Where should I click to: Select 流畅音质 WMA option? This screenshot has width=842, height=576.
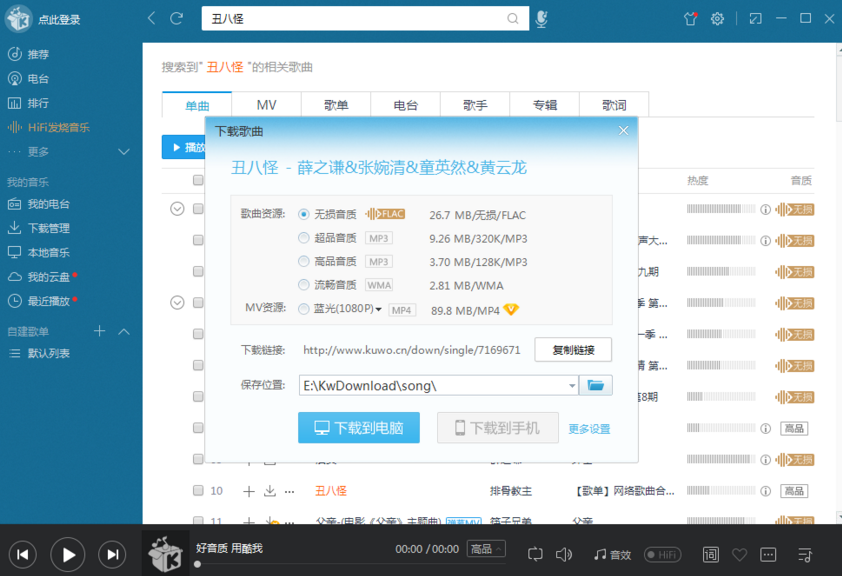303,285
